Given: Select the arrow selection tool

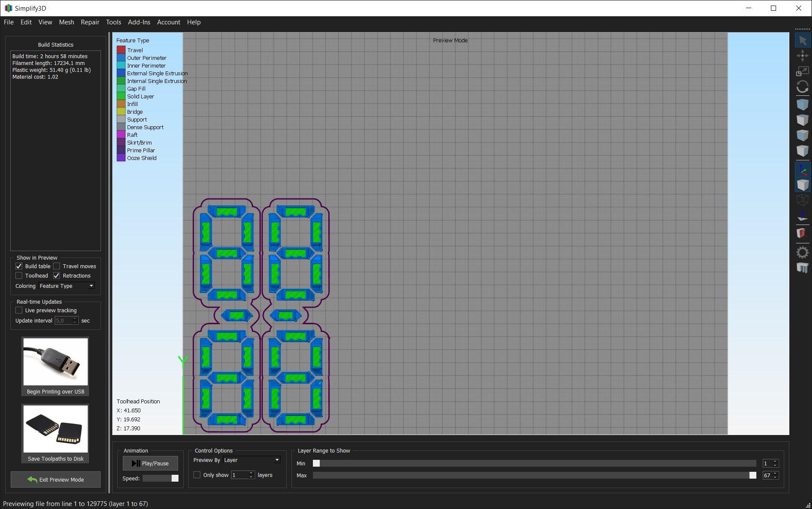Looking at the screenshot, I should pos(802,41).
